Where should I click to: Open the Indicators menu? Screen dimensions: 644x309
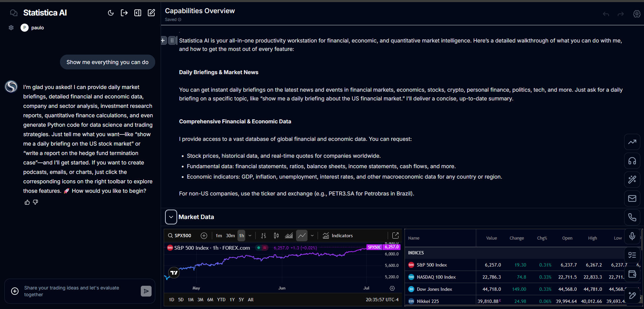pos(338,236)
